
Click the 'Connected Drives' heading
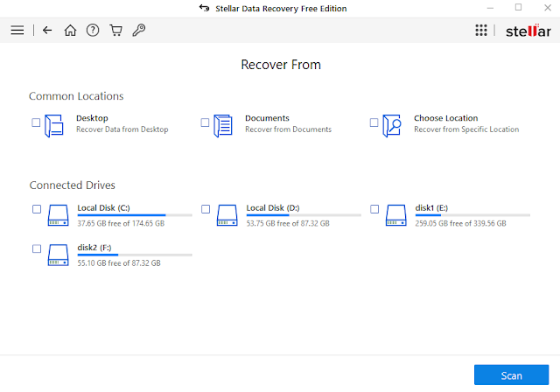(x=72, y=185)
